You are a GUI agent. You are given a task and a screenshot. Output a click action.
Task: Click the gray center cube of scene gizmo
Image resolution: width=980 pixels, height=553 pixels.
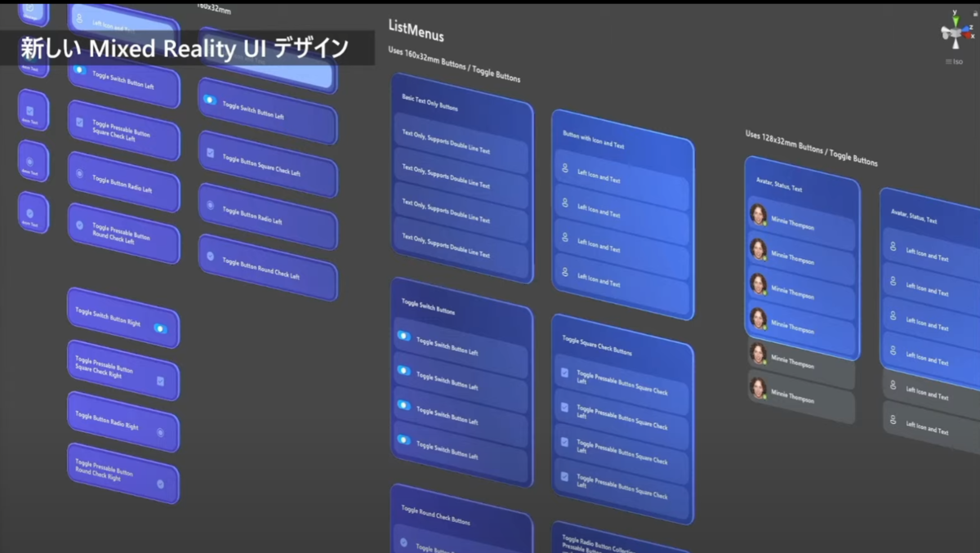954,33
